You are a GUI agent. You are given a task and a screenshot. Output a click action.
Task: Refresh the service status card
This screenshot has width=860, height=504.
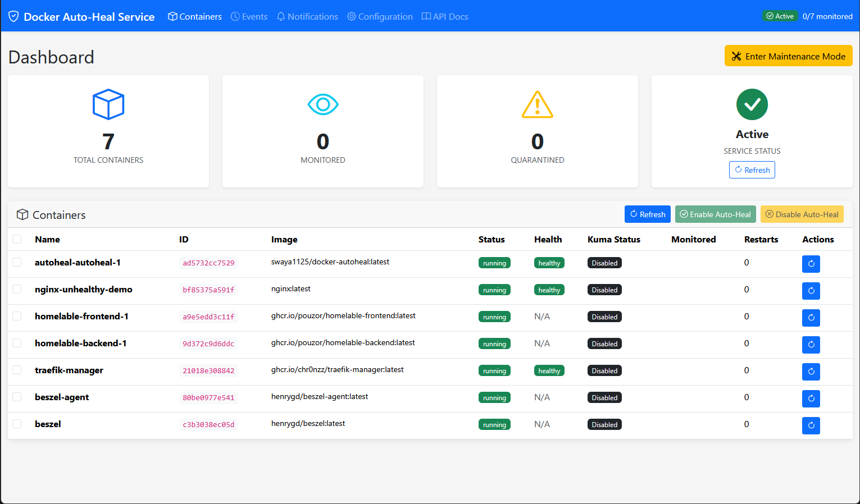click(752, 170)
